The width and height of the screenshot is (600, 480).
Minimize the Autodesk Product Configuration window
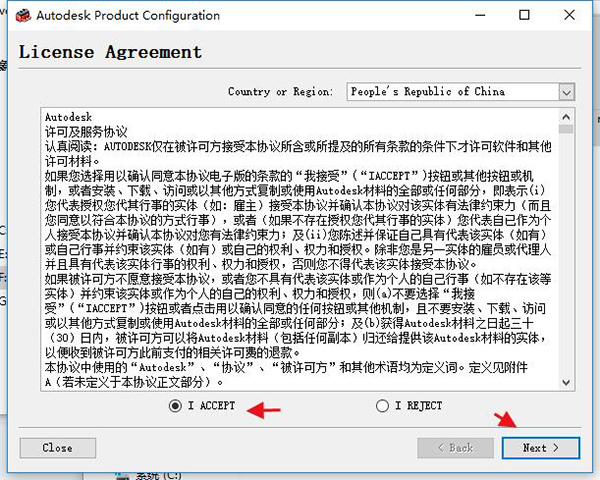pos(480,15)
